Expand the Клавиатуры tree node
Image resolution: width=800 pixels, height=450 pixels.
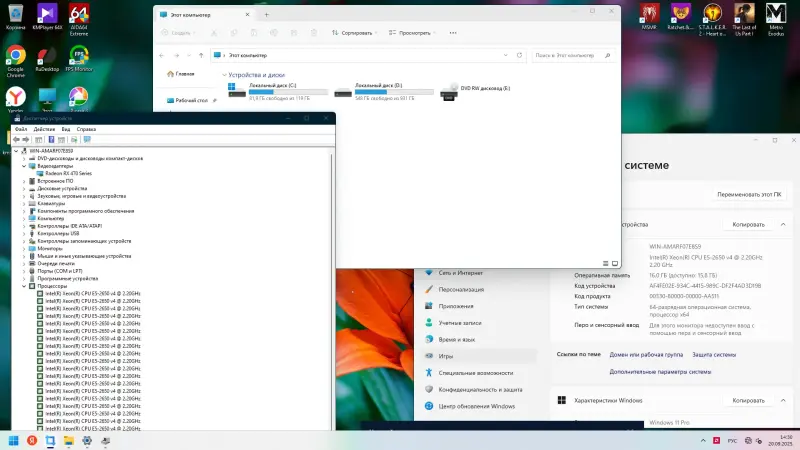point(24,204)
